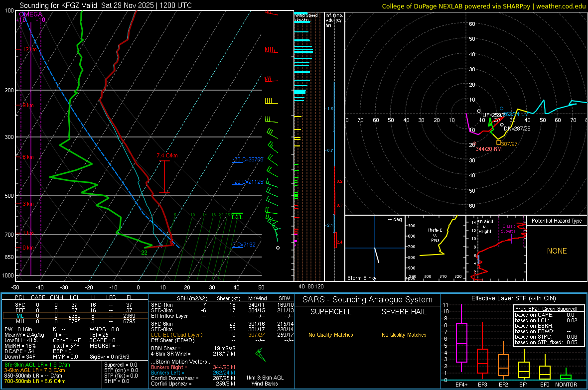Viewport: 588px width, 390px height.
Task: Click the green LCL label
Action: click(x=237, y=217)
